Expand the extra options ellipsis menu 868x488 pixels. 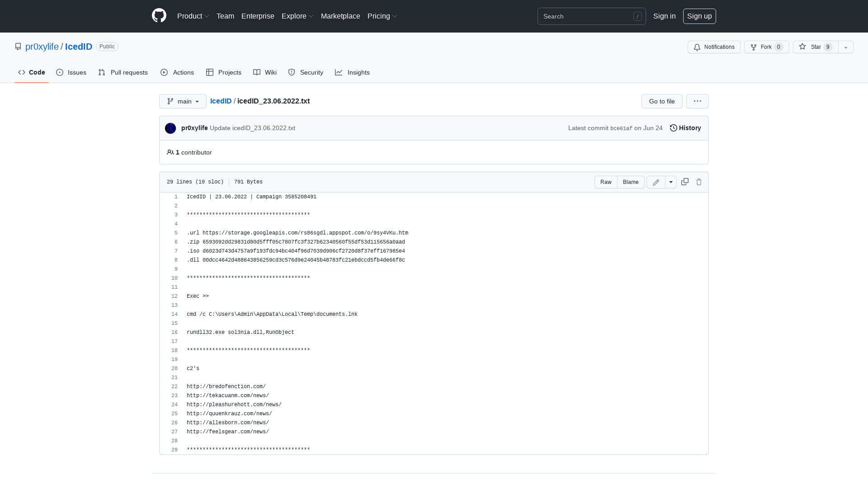tap(697, 101)
